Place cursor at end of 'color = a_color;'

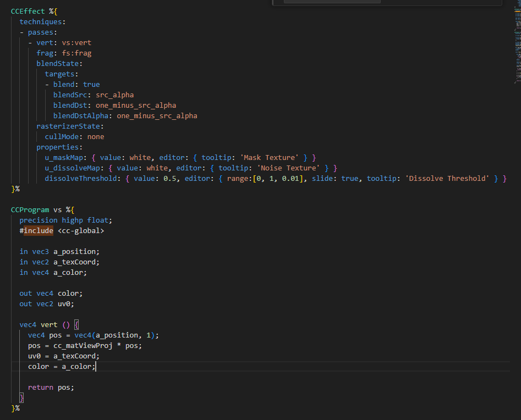point(96,367)
